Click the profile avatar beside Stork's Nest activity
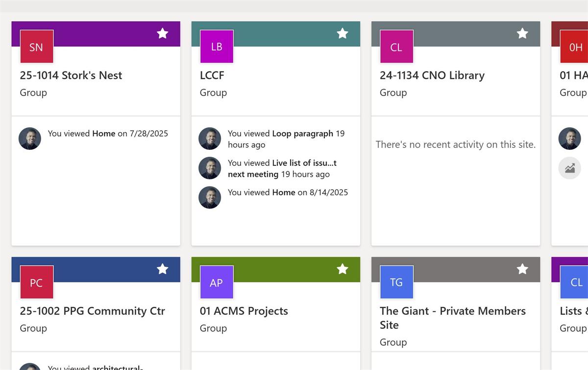 tap(30, 139)
